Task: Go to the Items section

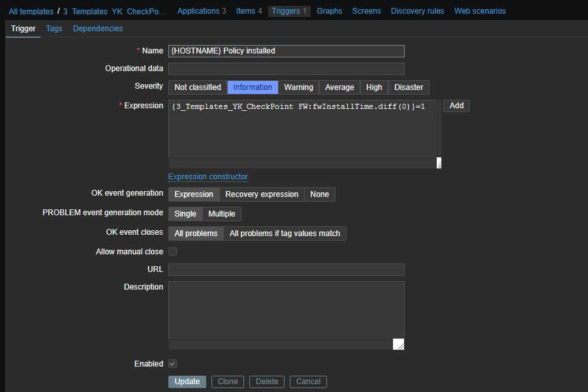Action: tap(249, 11)
